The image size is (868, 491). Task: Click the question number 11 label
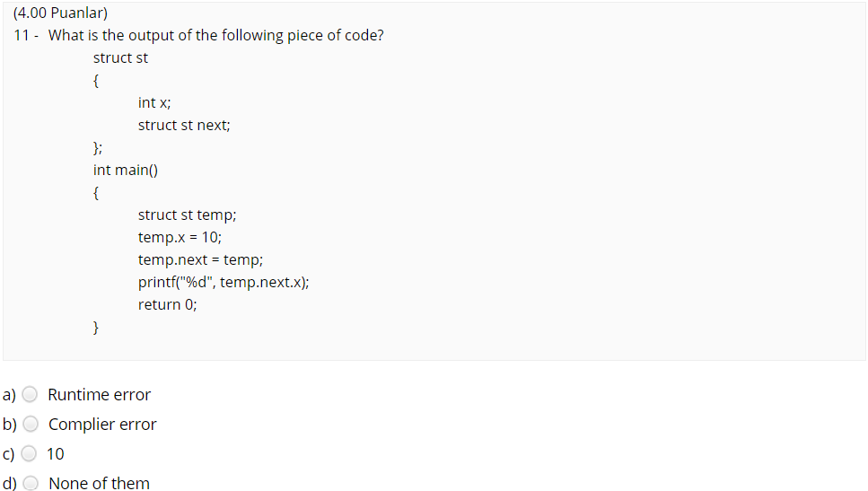tap(25, 35)
